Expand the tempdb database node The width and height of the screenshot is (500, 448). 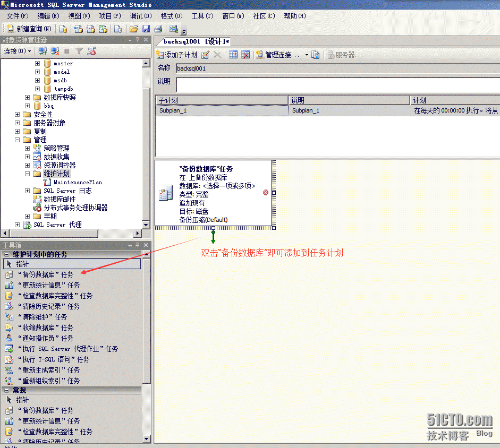coord(37,89)
